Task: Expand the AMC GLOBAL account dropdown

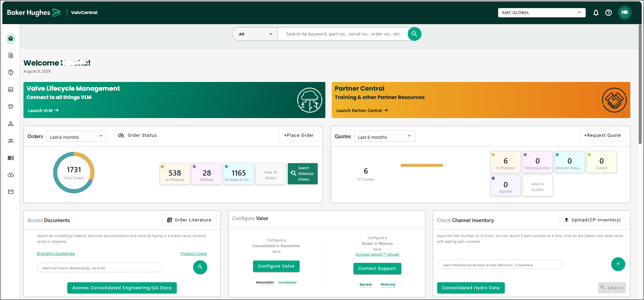Action: tap(541, 13)
